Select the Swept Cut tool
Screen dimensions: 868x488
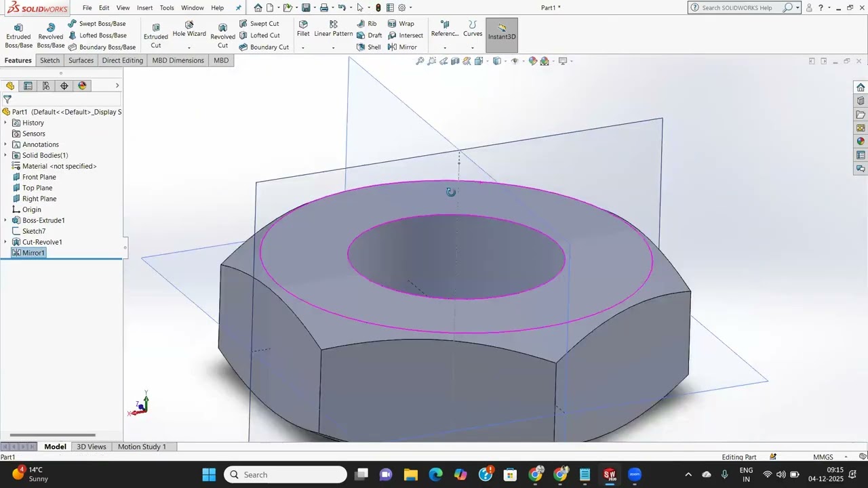pyautogui.click(x=259, y=24)
